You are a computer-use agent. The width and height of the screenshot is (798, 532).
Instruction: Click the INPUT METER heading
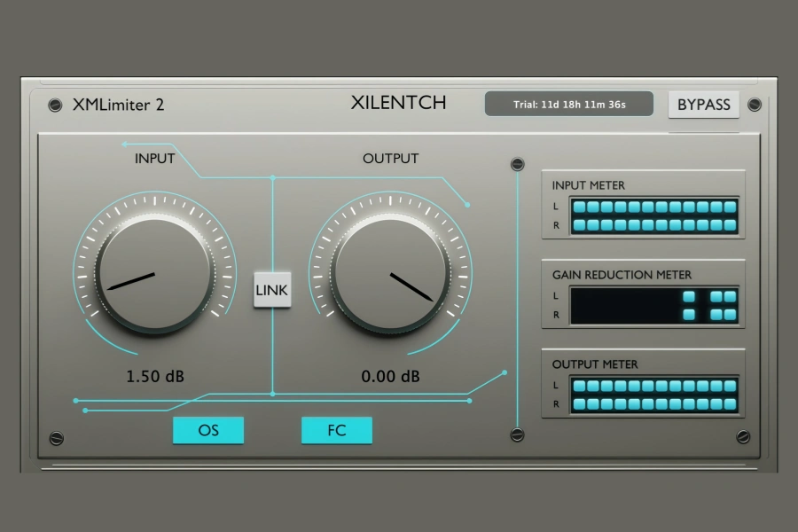589,185
